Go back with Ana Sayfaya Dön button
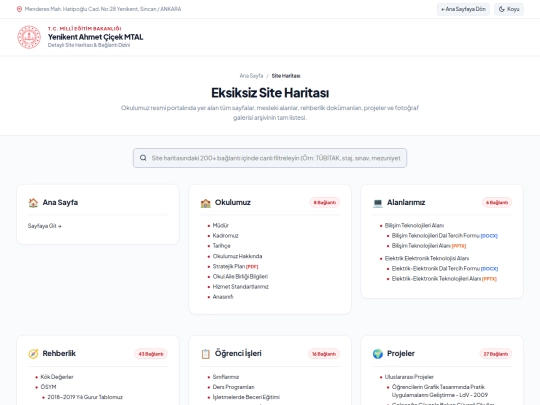 point(463,9)
